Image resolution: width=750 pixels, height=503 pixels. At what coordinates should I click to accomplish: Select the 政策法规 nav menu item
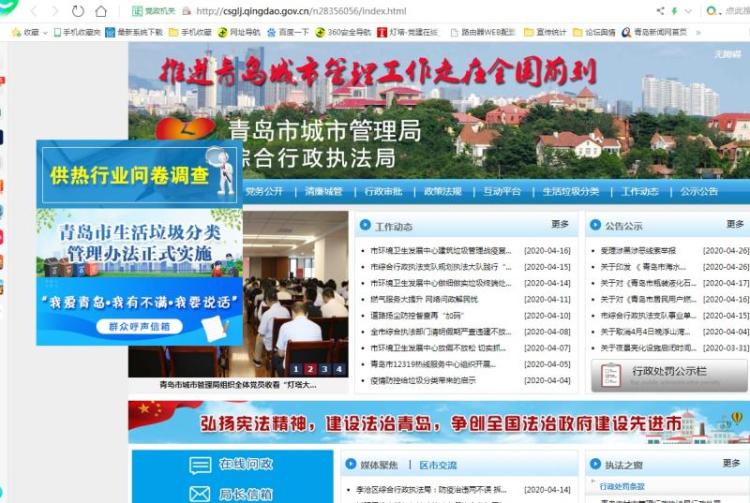tap(442, 191)
